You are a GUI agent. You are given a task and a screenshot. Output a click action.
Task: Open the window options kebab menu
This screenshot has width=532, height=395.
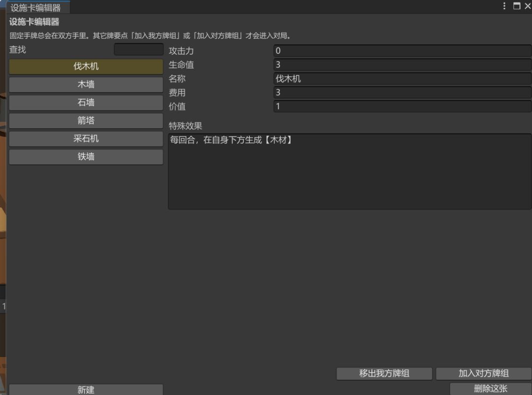[x=504, y=6]
